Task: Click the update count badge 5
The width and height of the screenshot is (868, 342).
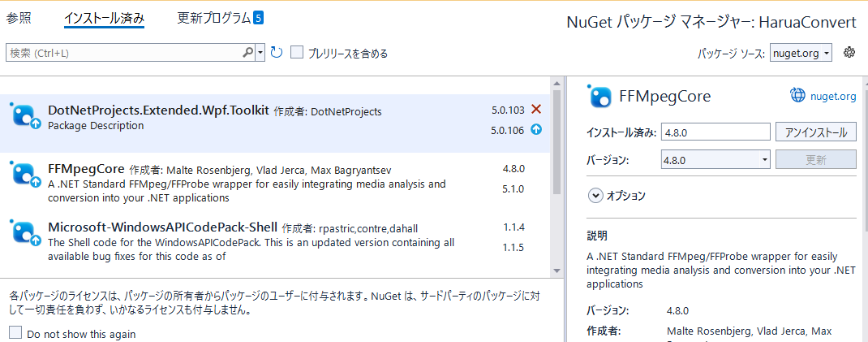Action: tap(258, 19)
